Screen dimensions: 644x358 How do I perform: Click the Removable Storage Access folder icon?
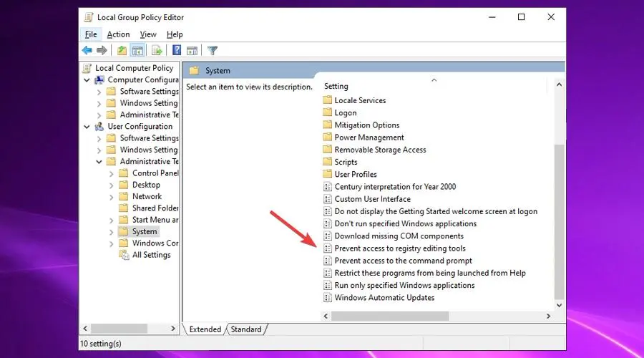click(x=327, y=149)
